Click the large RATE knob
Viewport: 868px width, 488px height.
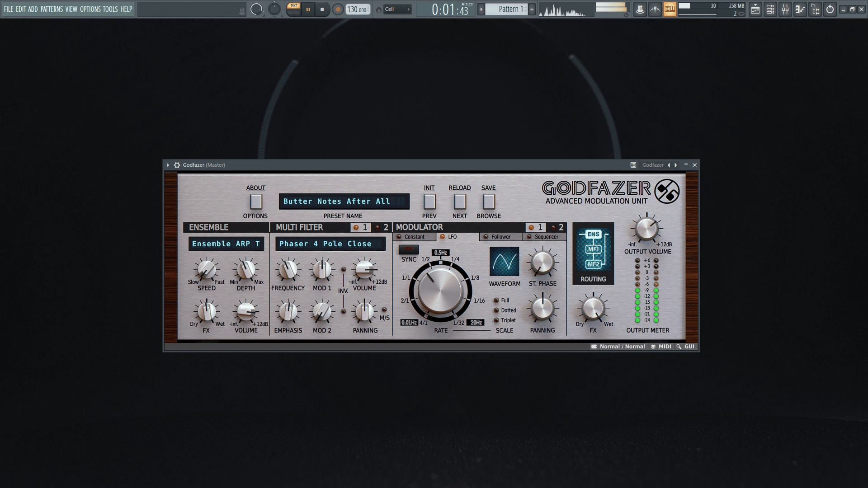click(440, 290)
